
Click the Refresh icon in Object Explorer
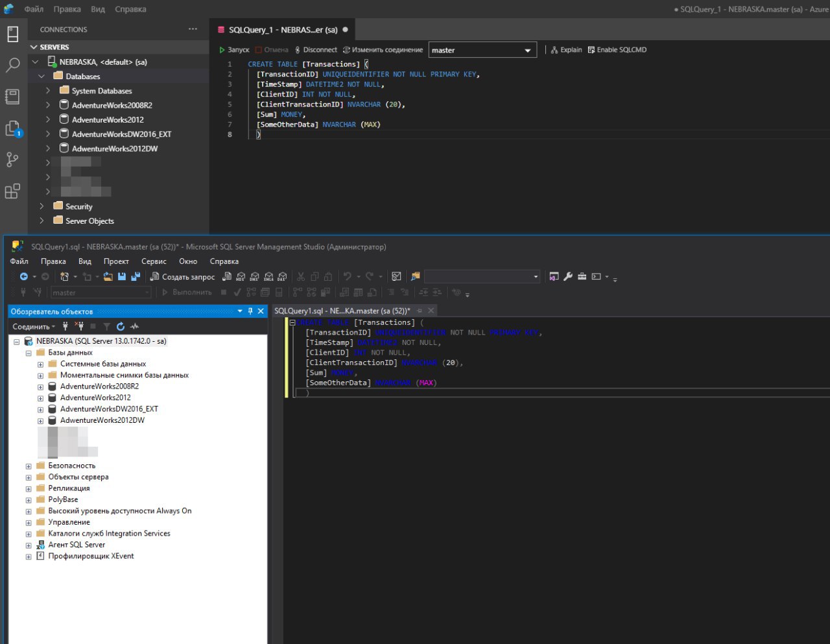(121, 326)
